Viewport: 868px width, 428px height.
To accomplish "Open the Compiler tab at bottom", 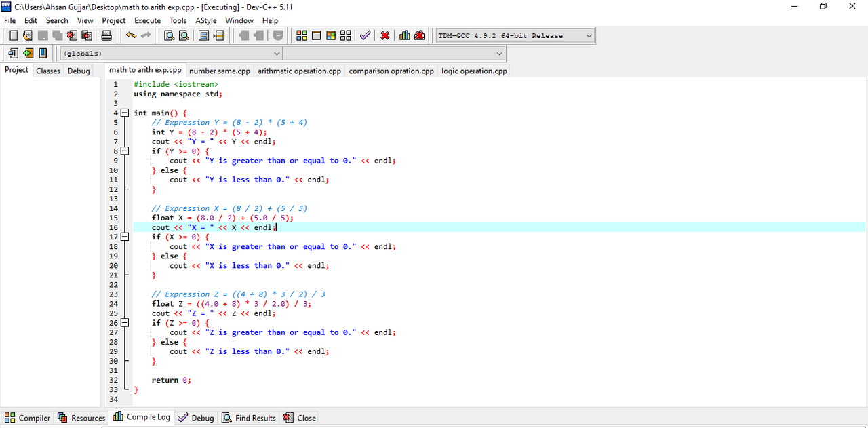I will 28,418.
